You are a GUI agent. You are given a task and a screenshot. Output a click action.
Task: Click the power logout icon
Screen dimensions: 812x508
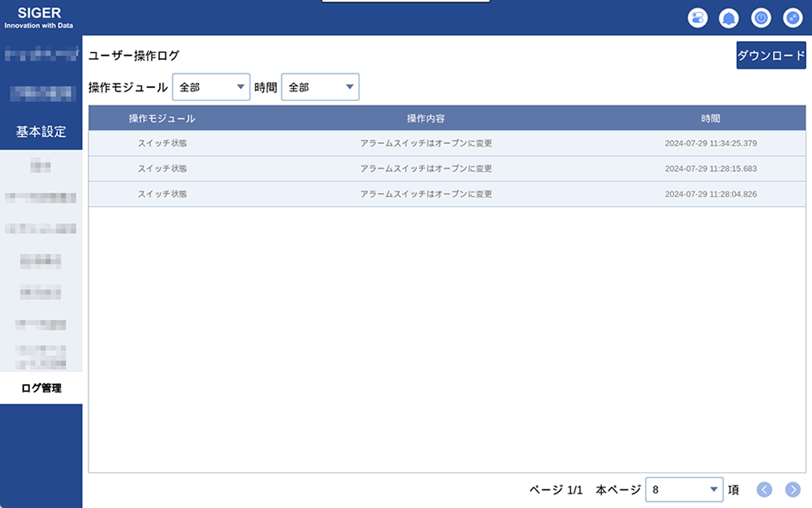tap(761, 18)
